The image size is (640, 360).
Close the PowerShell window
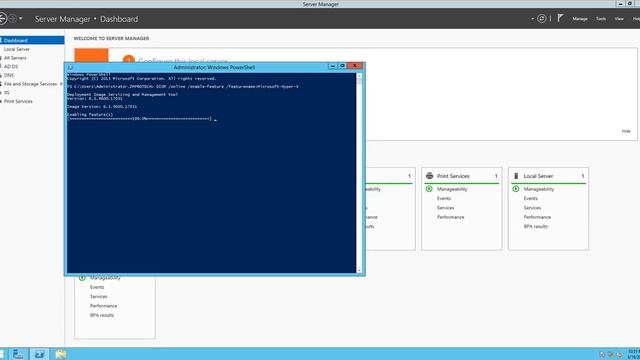click(355, 66)
